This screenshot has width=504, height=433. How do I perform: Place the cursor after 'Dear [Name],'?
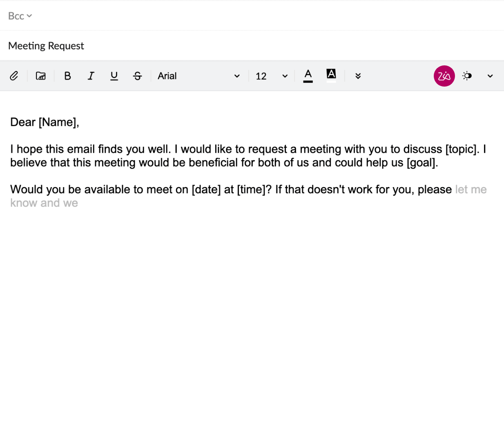click(80, 122)
